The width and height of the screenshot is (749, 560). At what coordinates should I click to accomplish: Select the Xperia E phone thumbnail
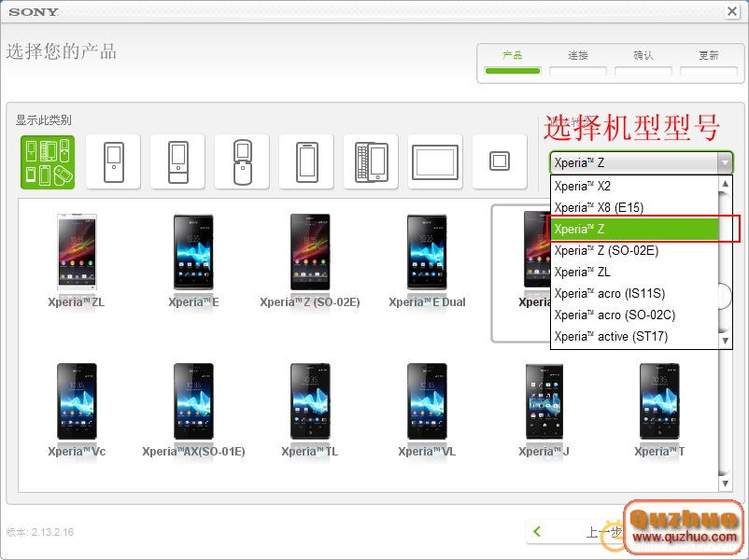coord(193,252)
